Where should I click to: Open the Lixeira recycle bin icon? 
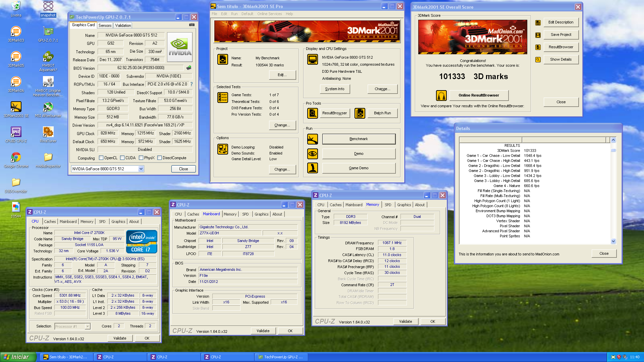pos(16,9)
